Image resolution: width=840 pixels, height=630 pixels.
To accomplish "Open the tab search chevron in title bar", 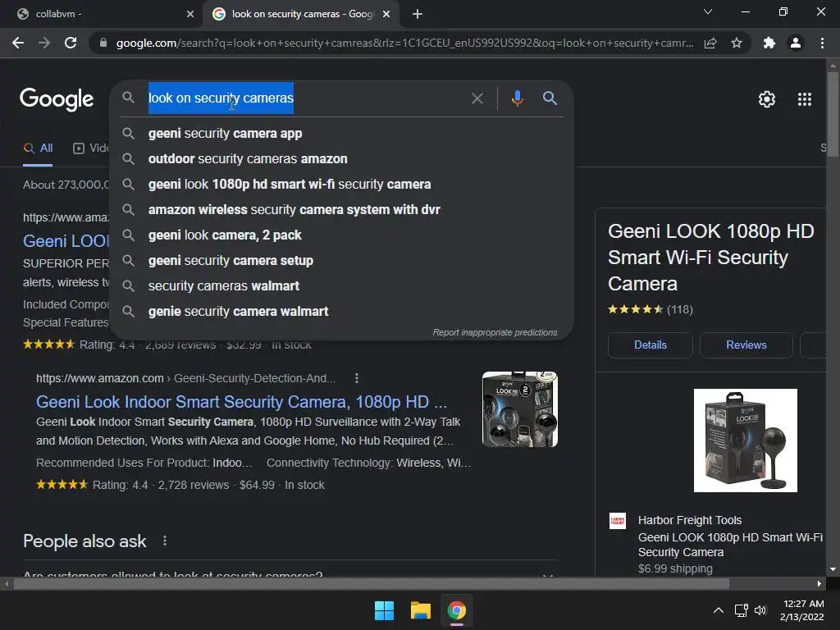I will point(708,11).
